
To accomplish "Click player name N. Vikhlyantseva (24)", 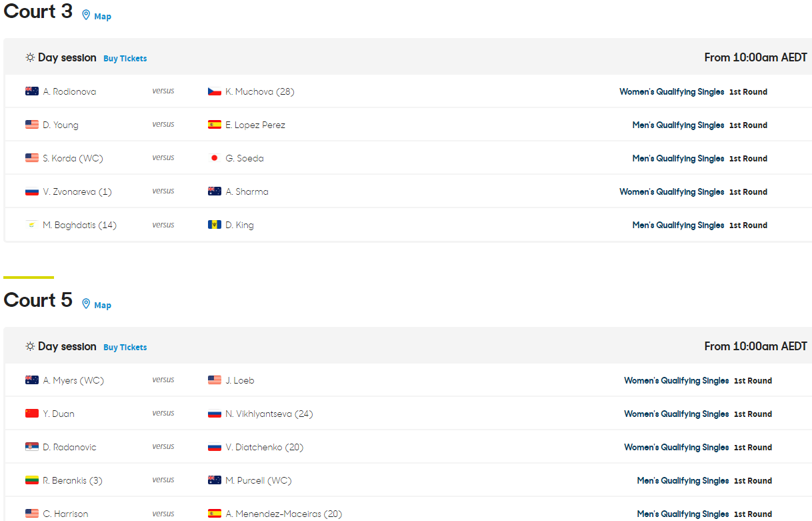I will click(x=269, y=414).
